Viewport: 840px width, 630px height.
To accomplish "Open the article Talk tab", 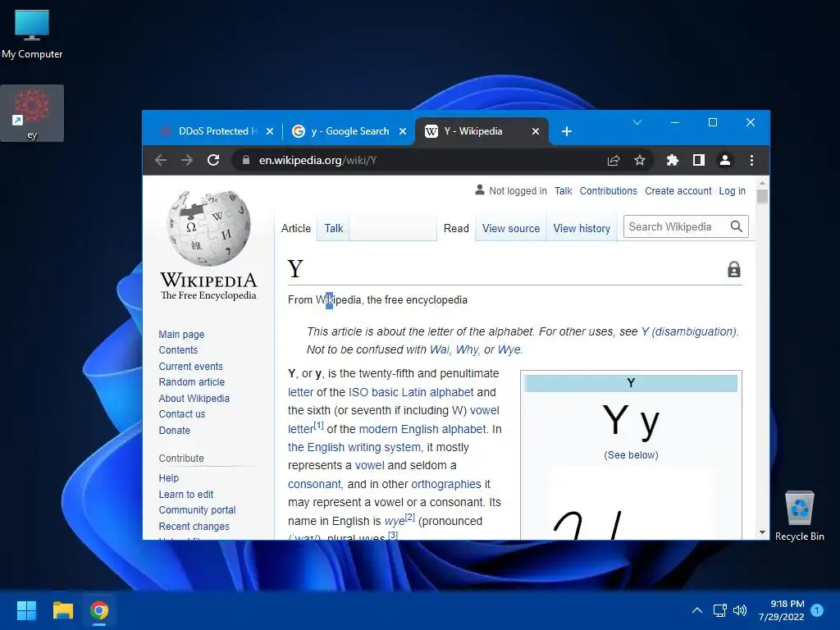I will pyautogui.click(x=333, y=228).
